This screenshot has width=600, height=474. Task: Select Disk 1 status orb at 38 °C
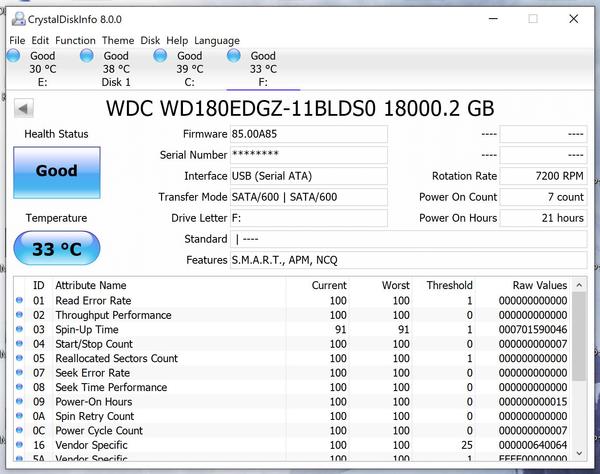point(87,56)
